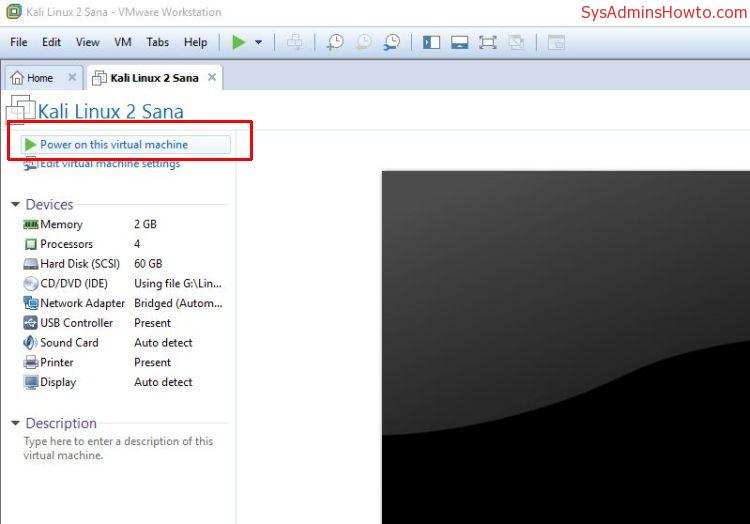Click the Network Adapter icon

(x=31, y=303)
